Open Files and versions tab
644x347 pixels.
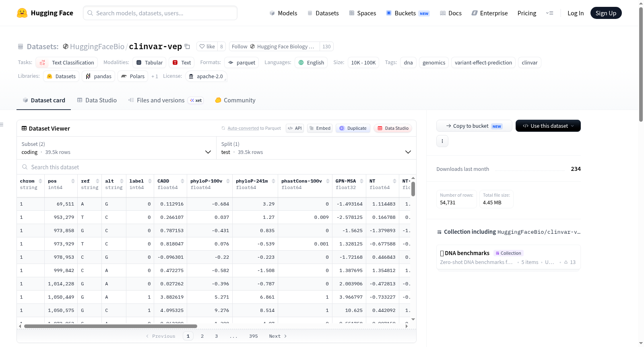tap(166, 100)
